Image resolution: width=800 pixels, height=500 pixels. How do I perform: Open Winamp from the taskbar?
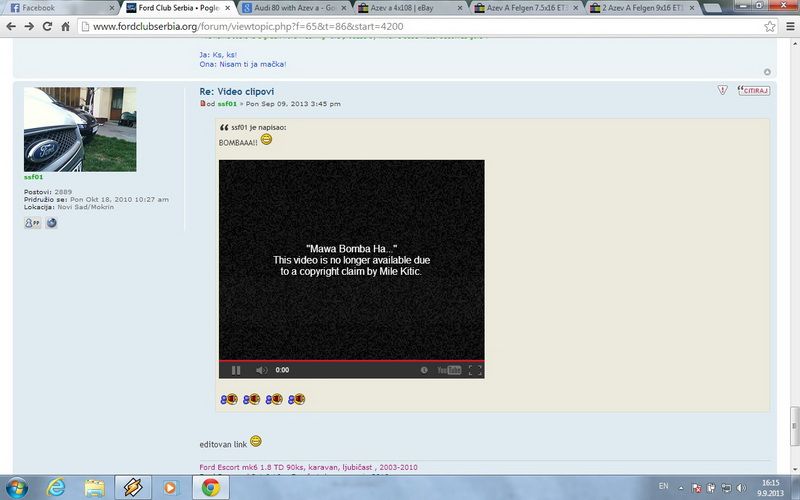point(133,488)
